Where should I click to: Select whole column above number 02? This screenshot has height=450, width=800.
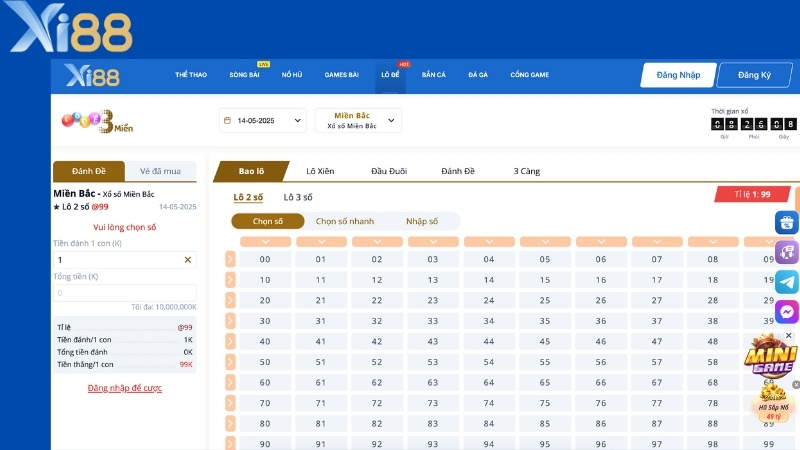[x=377, y=242]
